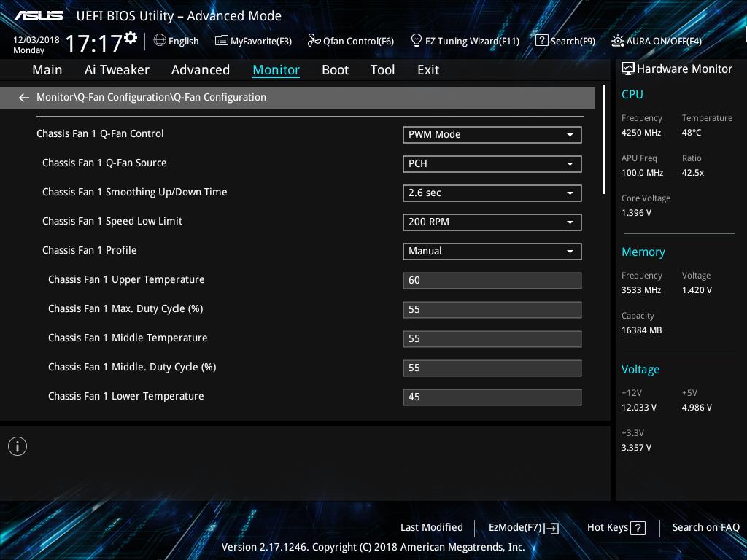
Task: Click the info circle icon
Action: click(18, 446)
